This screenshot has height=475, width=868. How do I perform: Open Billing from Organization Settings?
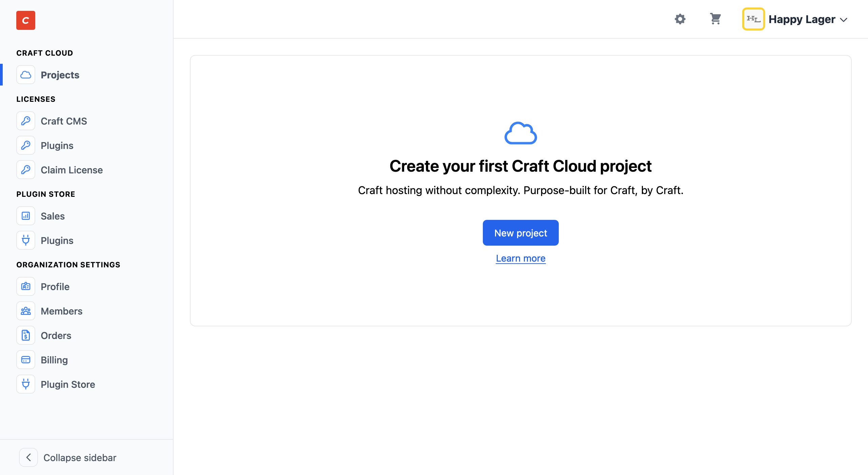point(54,360)
